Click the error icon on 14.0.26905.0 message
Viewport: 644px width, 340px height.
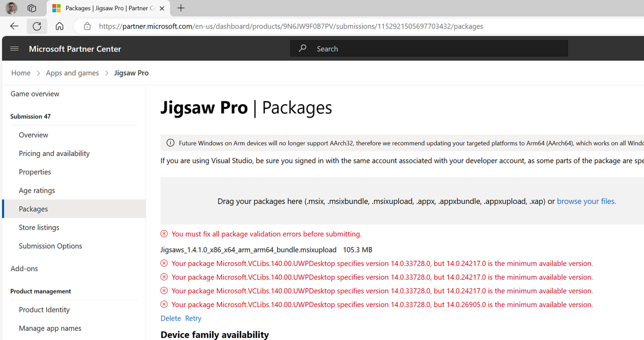(x=164, y=305)
